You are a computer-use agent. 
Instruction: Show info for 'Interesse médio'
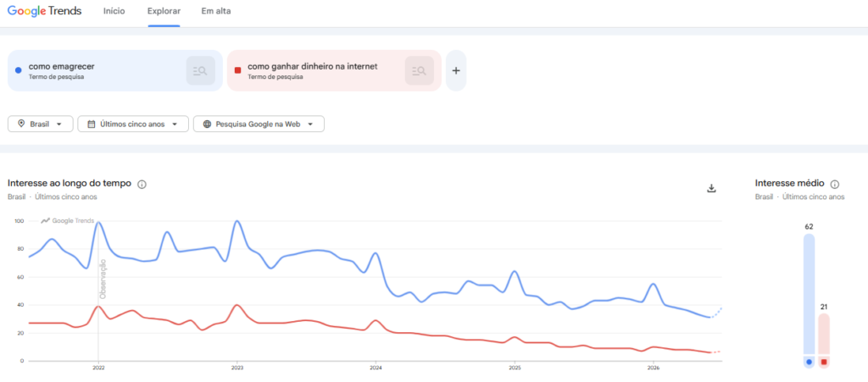tap(835, 184)
